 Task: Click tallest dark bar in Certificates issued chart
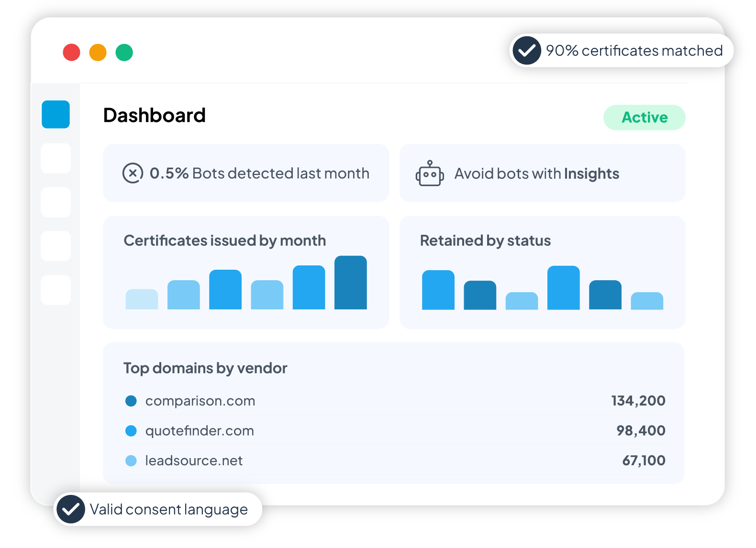[x=351, y=283]
